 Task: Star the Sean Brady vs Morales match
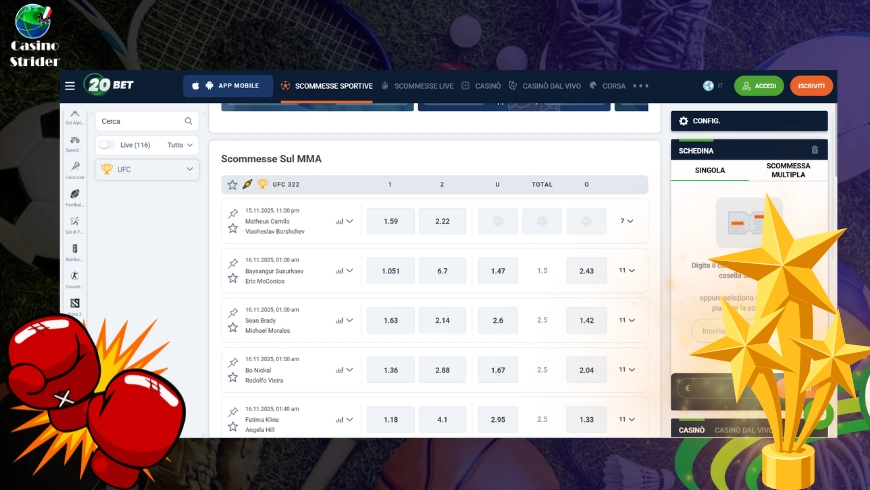[x=233, y=327]
